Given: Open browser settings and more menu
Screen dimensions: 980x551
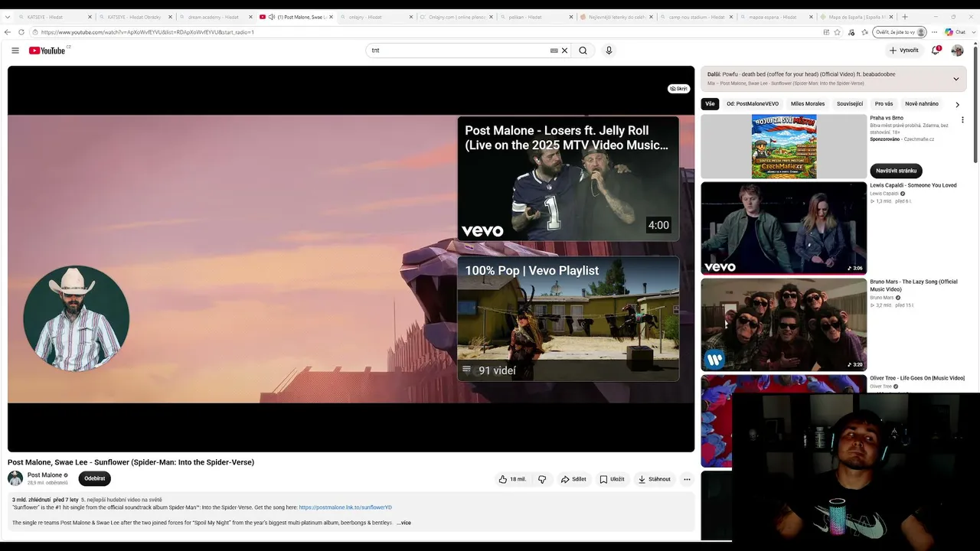Looking at the screenshot, I should [935, 32].
